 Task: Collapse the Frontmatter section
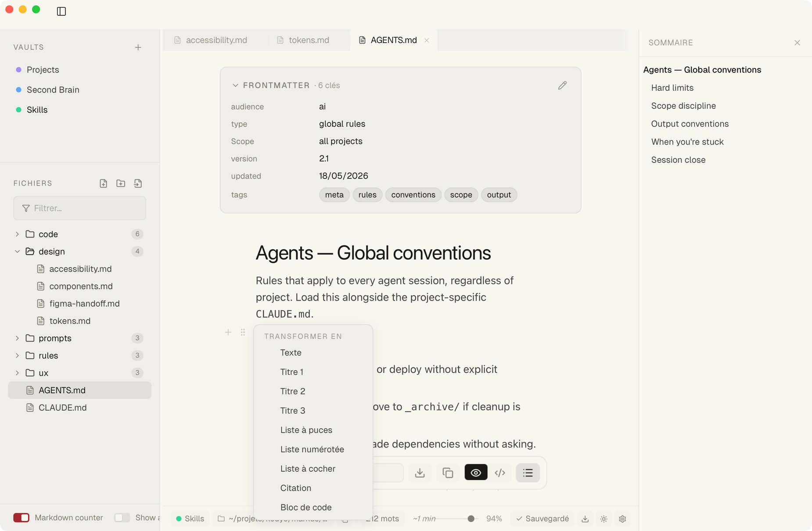[235, 86]
